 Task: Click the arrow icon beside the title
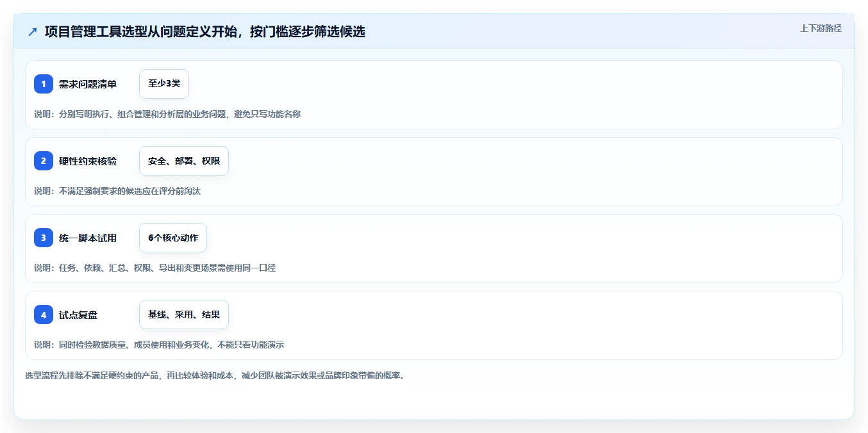coord(33,31)
